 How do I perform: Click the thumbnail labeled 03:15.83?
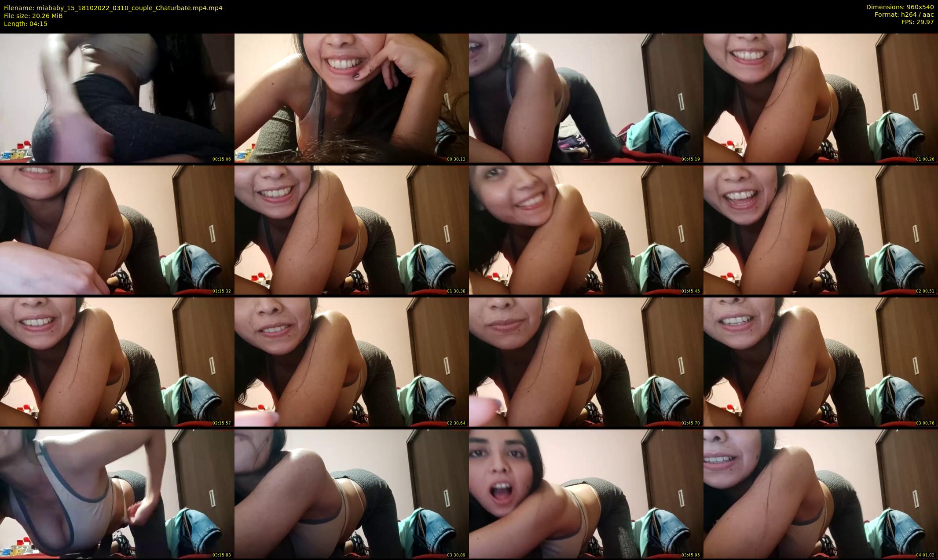117,494
